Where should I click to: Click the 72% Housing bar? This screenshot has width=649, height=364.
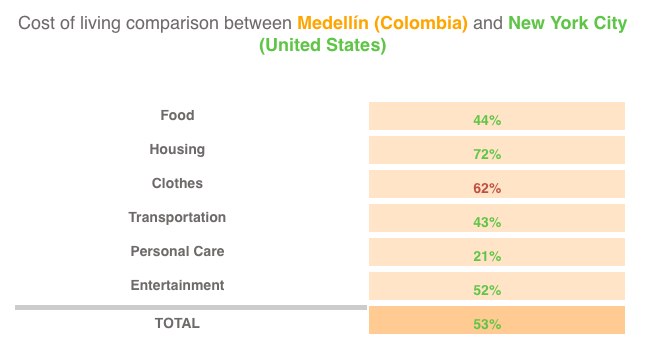pyautogui.click(x=497, y=150)
